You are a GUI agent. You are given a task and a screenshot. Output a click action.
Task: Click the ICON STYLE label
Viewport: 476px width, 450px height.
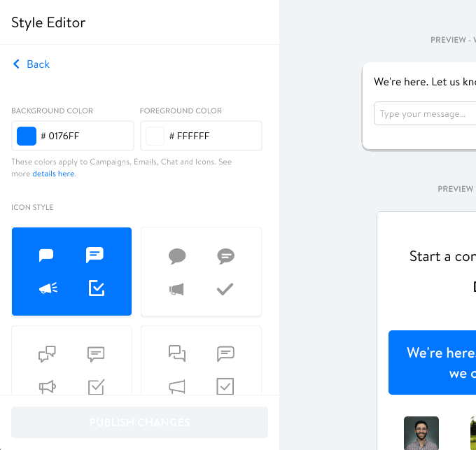32,207
